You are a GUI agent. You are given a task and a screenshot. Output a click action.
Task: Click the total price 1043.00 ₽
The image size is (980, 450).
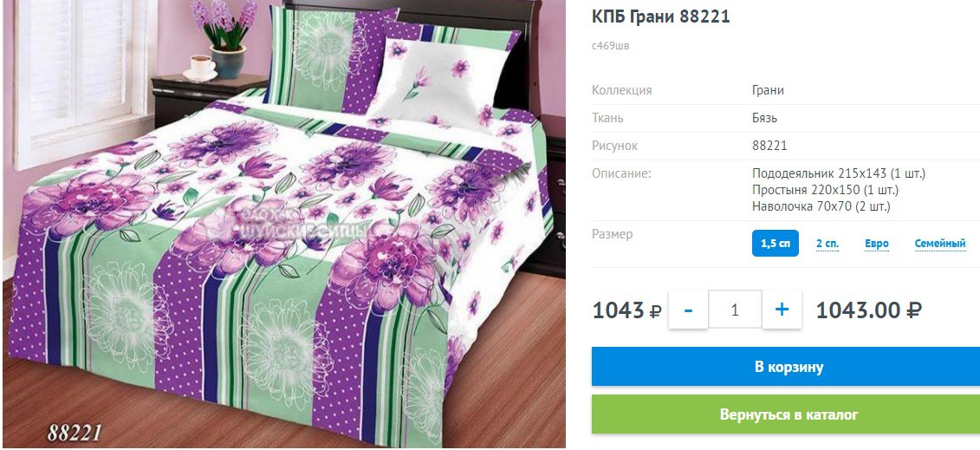coord(869,310)
